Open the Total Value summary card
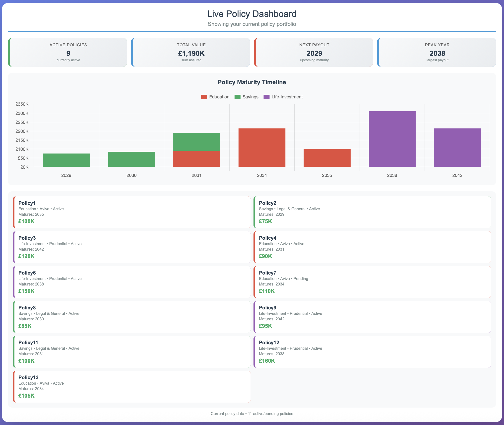The height and width of the screenshot is (425, 504). (191, 52)
